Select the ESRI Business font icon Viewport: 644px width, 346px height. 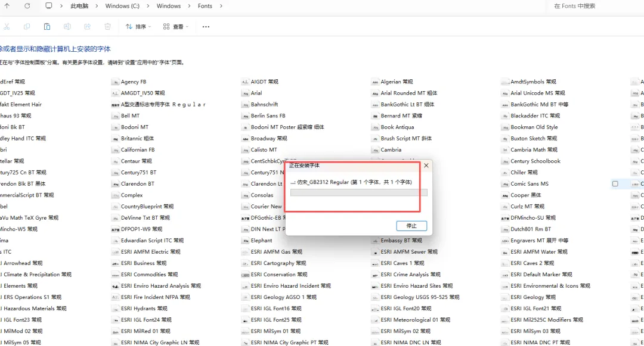coord(116,263)
